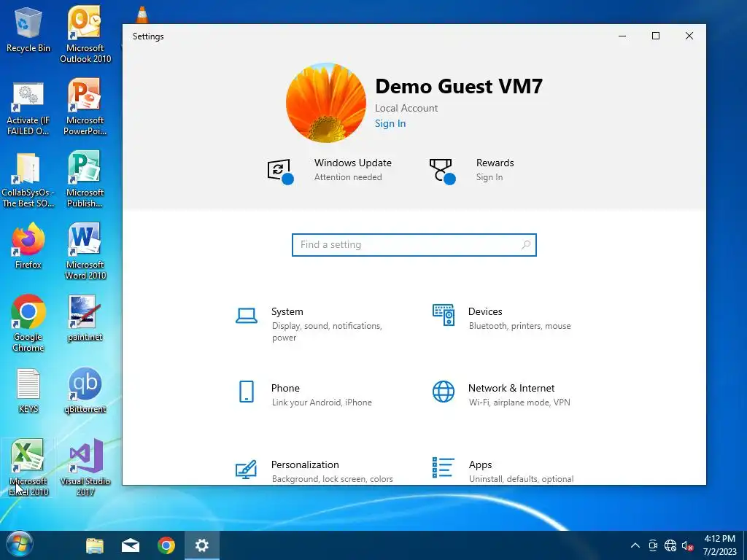
Task: Show hidden tray icons chevron
Action: pyautogui.click(x=635, y=545)
